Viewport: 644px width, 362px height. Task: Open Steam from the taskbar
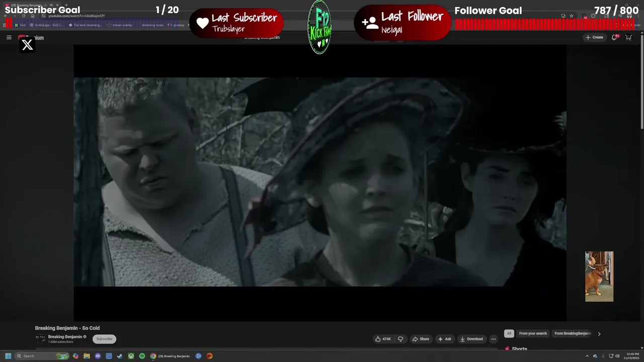click(x=120, y=356)
